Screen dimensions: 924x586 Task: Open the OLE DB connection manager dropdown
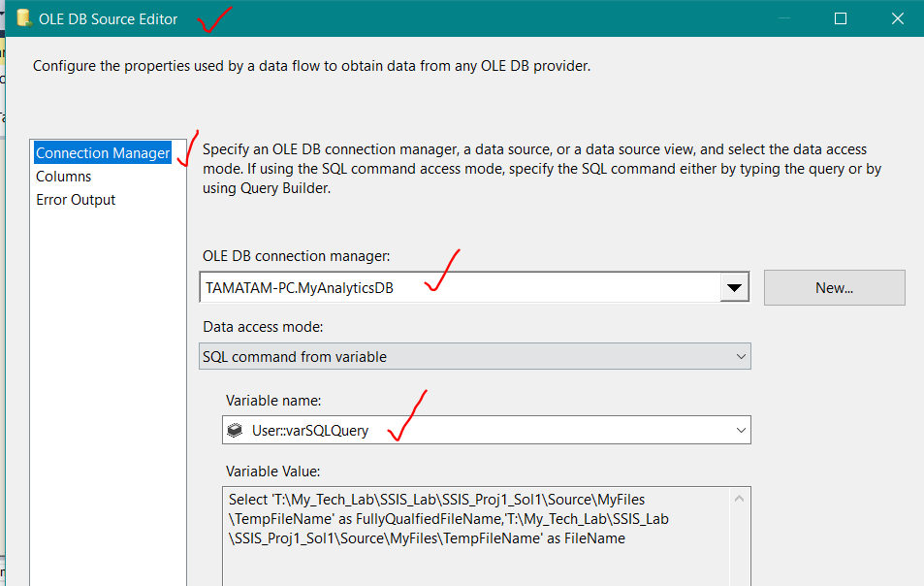735,286
